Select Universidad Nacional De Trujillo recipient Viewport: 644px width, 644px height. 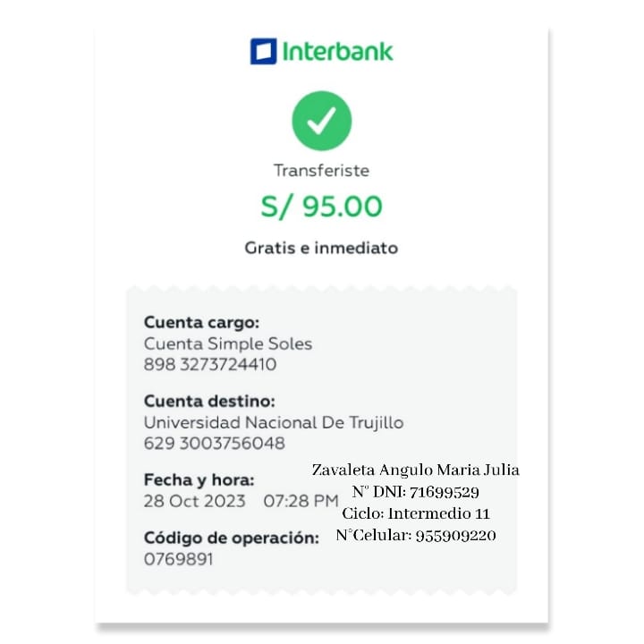coord(274,422)
